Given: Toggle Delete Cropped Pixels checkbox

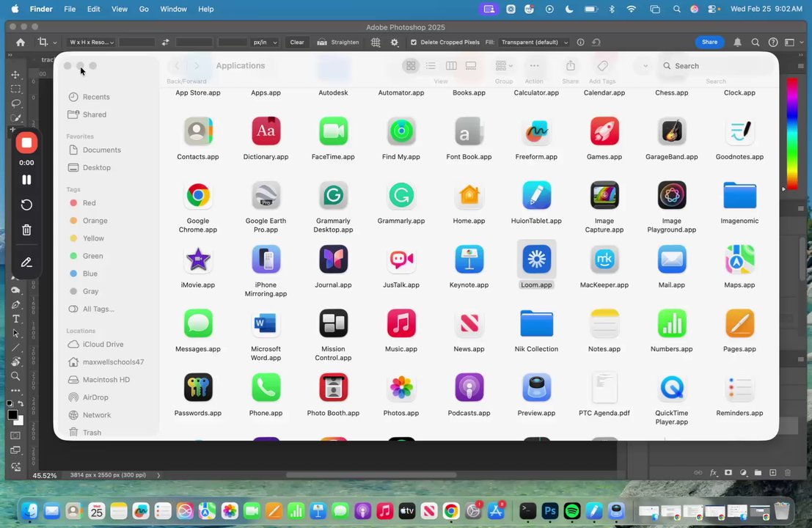Looking at the screenshot, I should pos(413,43).
